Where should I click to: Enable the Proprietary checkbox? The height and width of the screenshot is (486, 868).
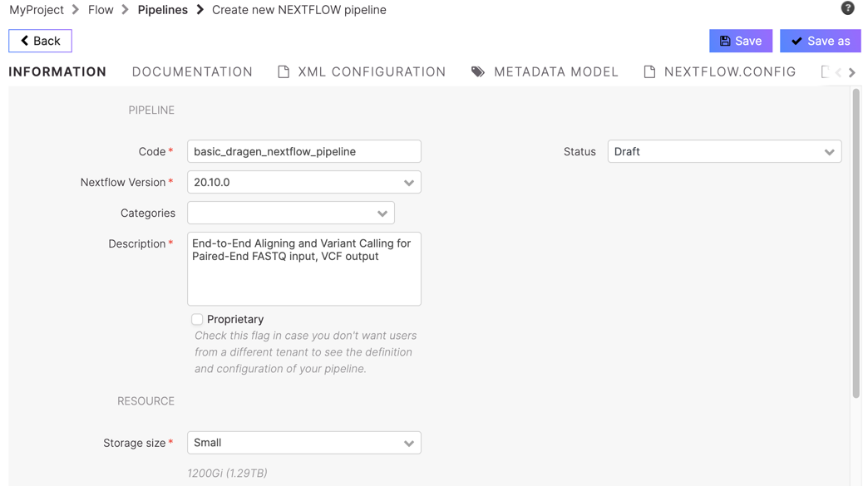point(197,319)
